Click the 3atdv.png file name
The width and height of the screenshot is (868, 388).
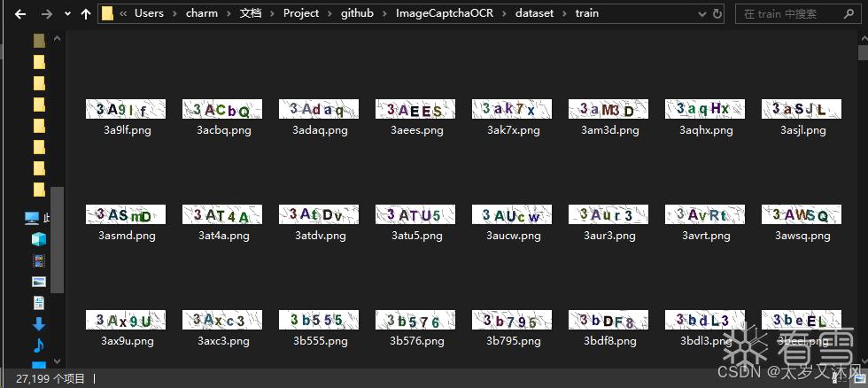pos(320,236)
